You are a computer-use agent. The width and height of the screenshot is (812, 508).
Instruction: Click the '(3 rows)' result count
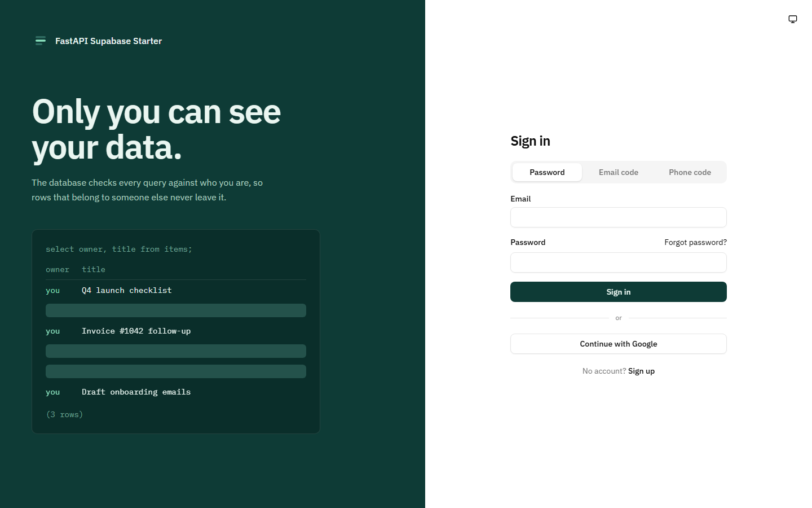coord(64,414)
